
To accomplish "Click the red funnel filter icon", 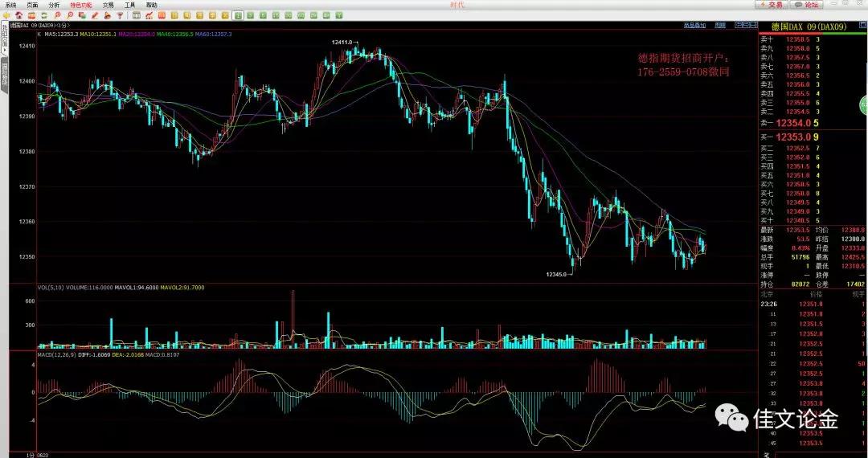I will pos(120,15).
